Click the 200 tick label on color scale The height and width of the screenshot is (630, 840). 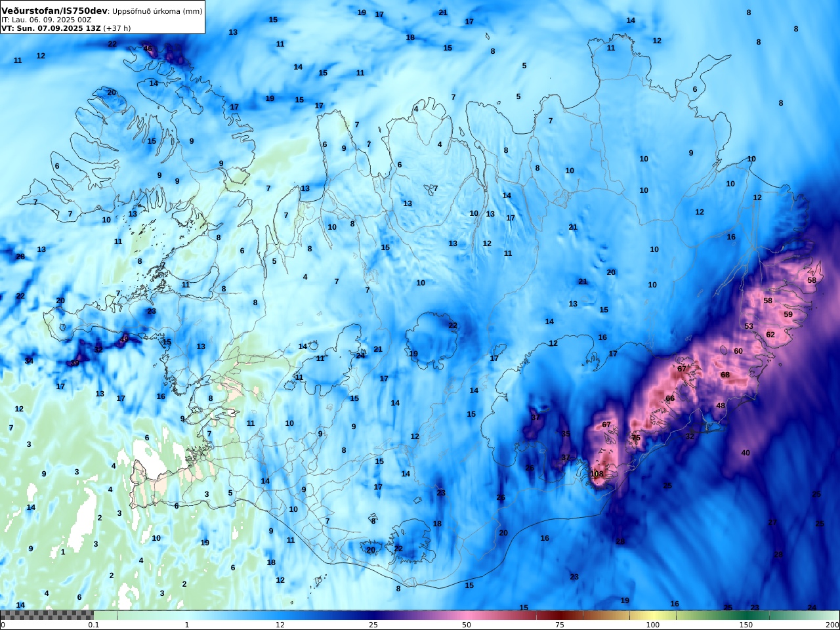(x=832, y=625)
